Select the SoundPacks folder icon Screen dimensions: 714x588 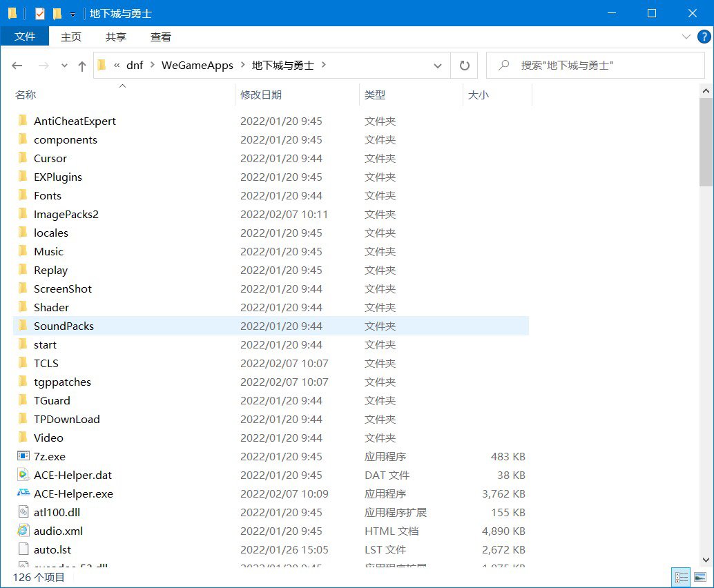point(23,326)
